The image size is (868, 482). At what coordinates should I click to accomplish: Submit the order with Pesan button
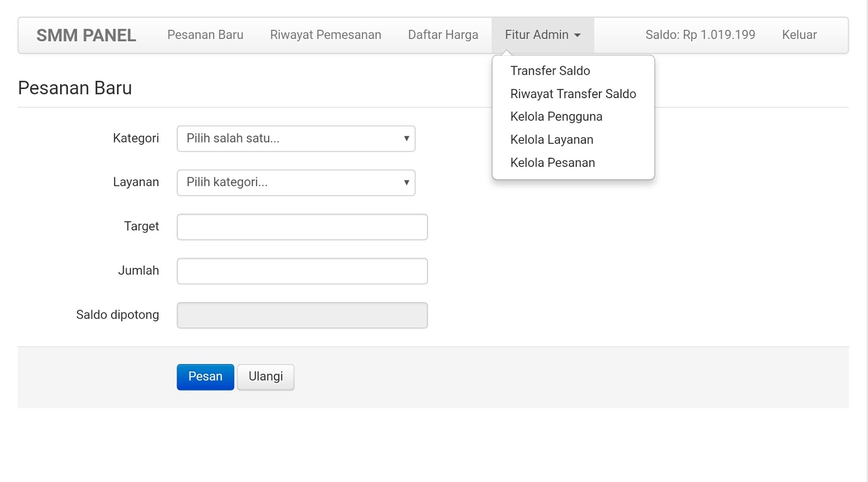pos(205,377)
